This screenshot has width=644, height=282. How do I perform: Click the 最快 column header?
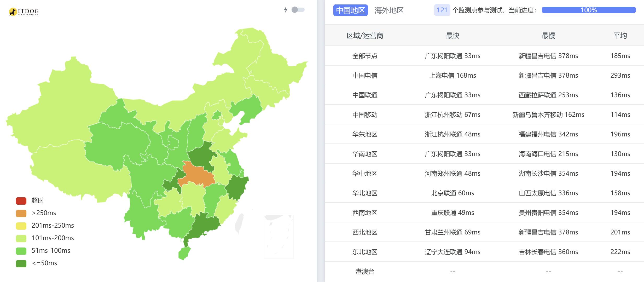click(452, 36)
